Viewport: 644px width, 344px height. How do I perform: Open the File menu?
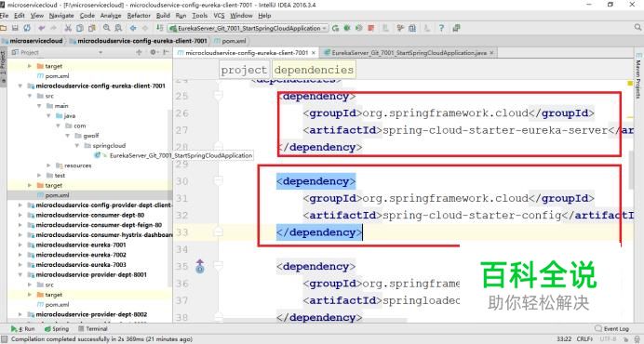(x=4, y=16)
